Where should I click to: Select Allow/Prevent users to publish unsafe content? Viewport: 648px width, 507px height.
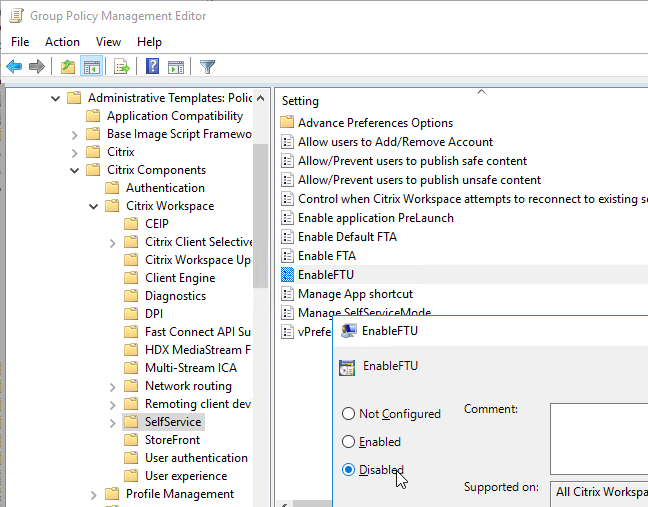[419, 179]
